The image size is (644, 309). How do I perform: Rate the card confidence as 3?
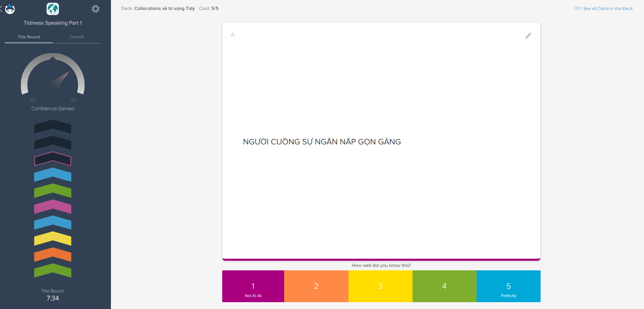380,286
